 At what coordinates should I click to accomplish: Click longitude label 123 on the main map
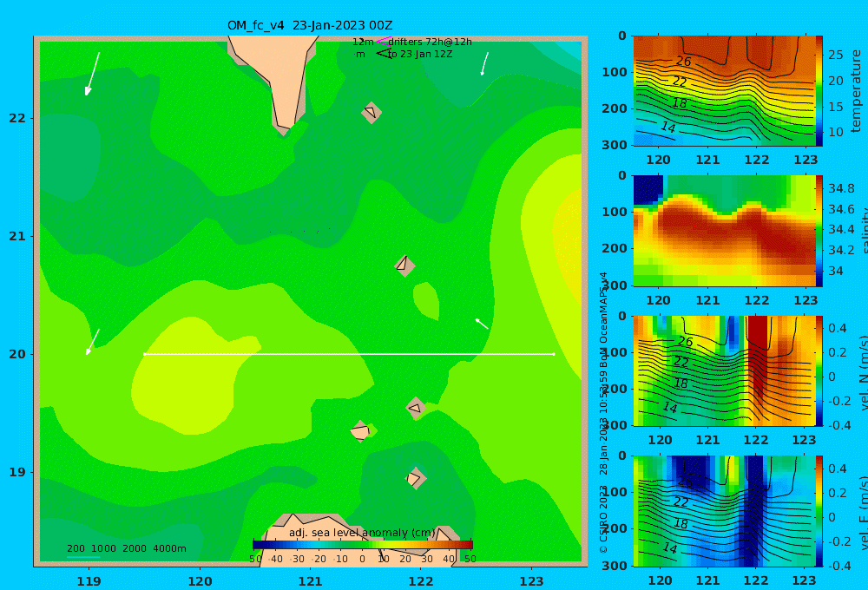(531, 581)
